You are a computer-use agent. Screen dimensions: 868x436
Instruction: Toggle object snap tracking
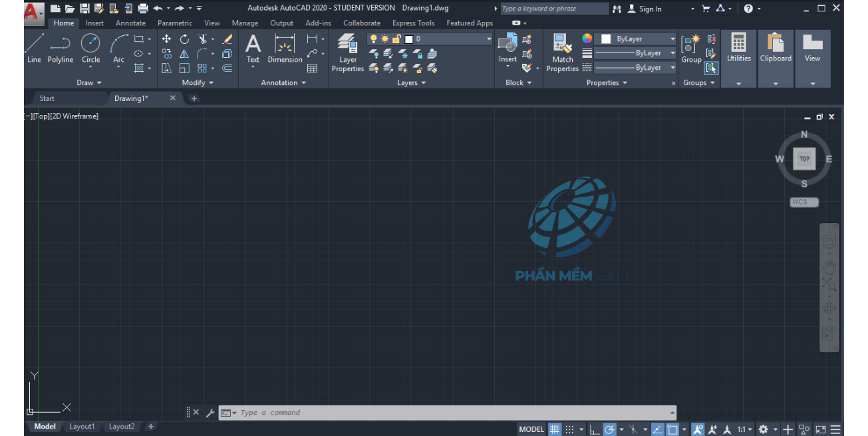(656, 429)
